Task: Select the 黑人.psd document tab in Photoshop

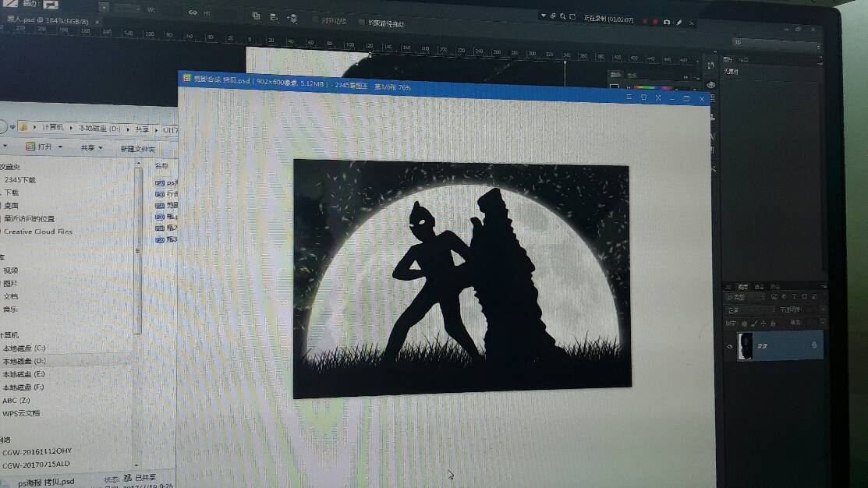Action: click(x=47, y=20)
